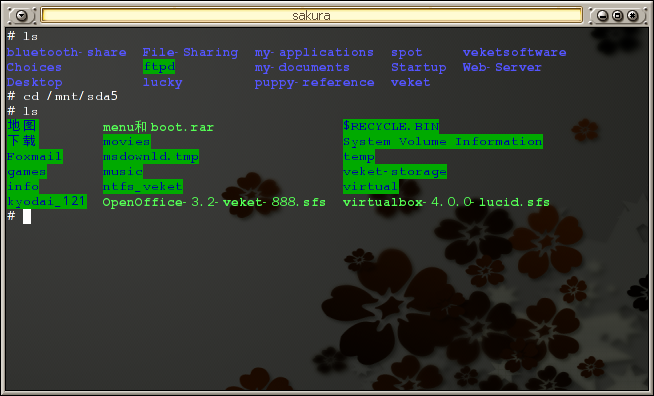This screenshot has width=654, height=396.
Task: Click the Web-Server directory name
Action: point(502,68)
